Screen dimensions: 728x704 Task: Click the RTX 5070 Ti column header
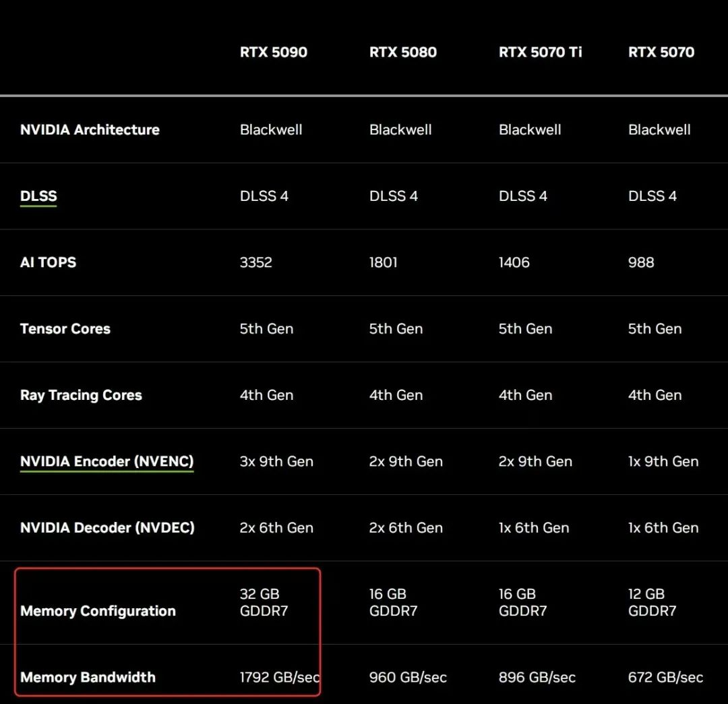(540, 52)
